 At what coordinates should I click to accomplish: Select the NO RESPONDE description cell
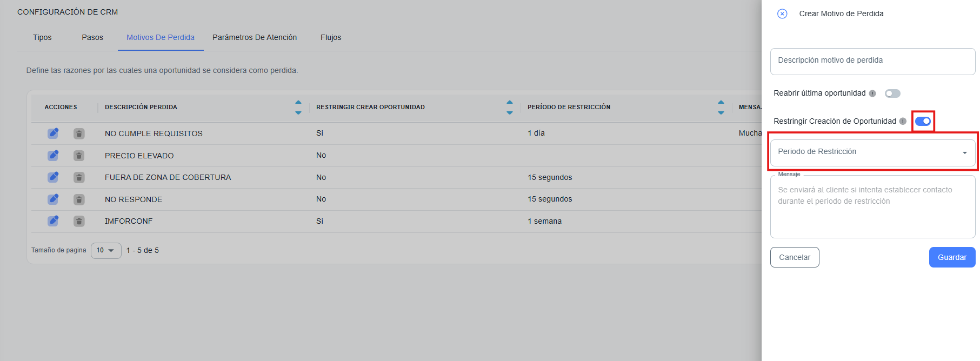tap(134, 199)
